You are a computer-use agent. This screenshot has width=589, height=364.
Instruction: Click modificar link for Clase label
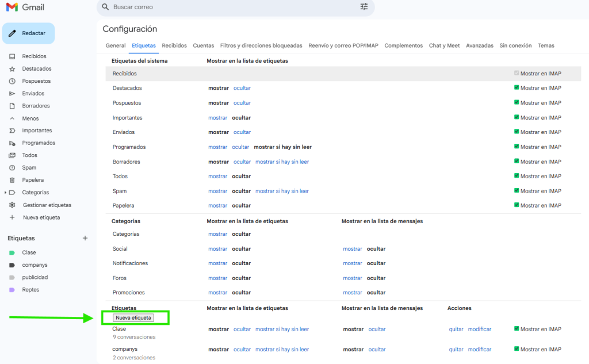tap(479, 329)
